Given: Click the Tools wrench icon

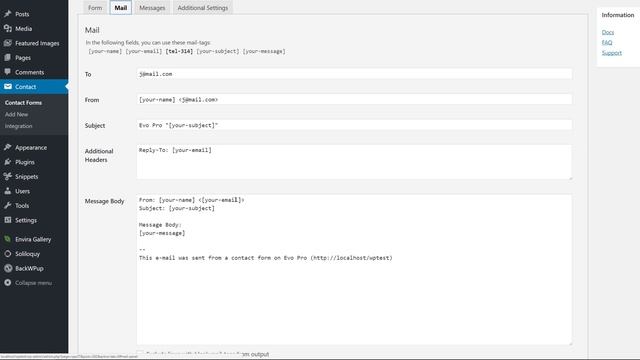Looking at the screenshot, I should [x=8, y=205].
